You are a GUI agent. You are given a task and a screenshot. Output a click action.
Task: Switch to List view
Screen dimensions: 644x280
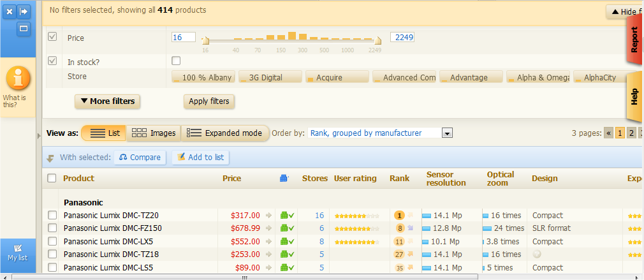click(x=103, y=133)
